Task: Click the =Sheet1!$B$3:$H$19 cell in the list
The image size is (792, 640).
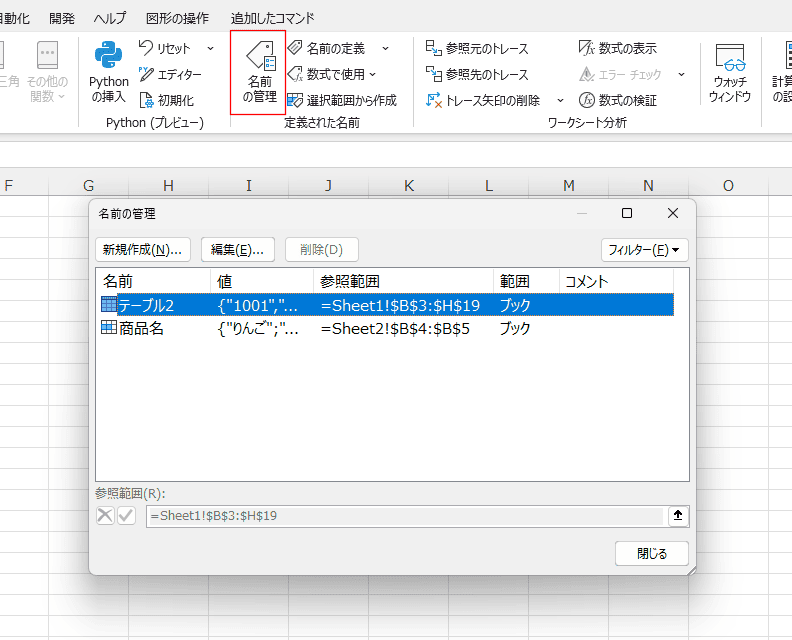Action: coord(400,305)
